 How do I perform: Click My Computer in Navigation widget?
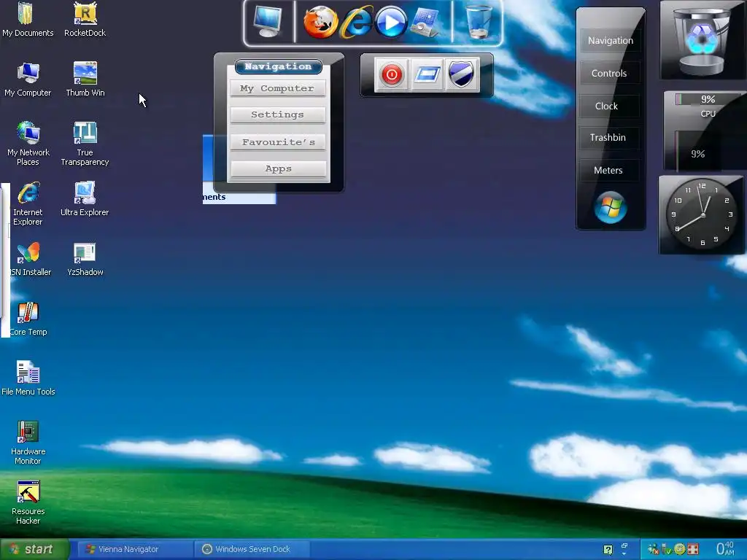coord(277,88)
